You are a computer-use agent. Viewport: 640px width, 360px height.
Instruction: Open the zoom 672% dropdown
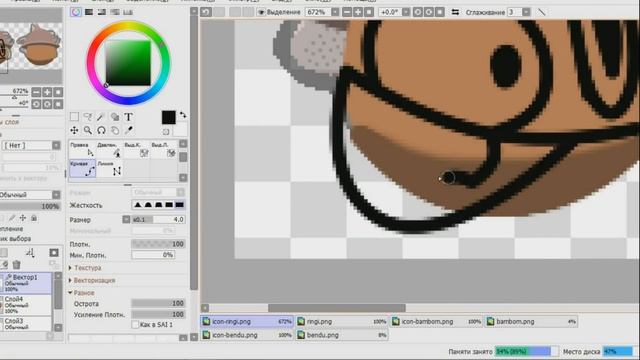pos(335,12)
